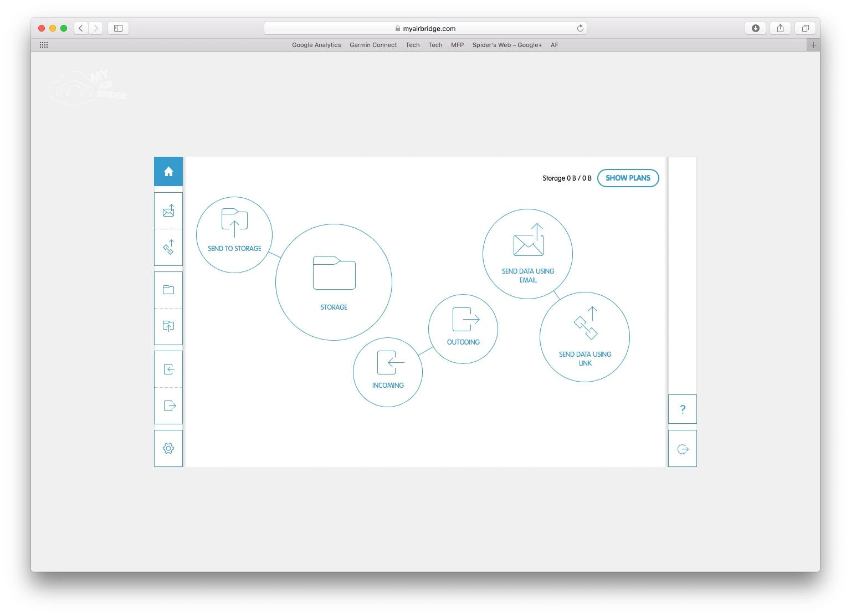Open Garmin Connect bookmark

coord(373,45)
